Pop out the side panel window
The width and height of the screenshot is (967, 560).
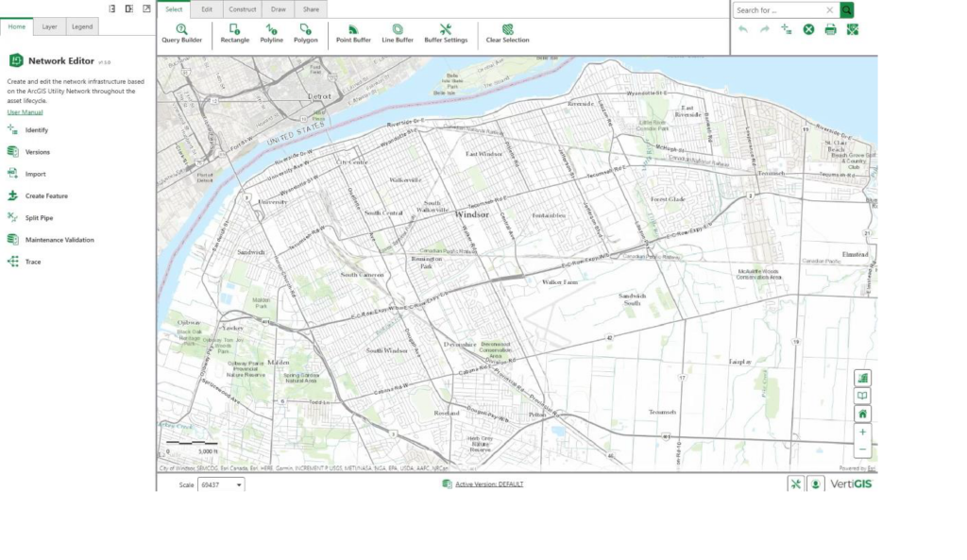tap(146, 8)
